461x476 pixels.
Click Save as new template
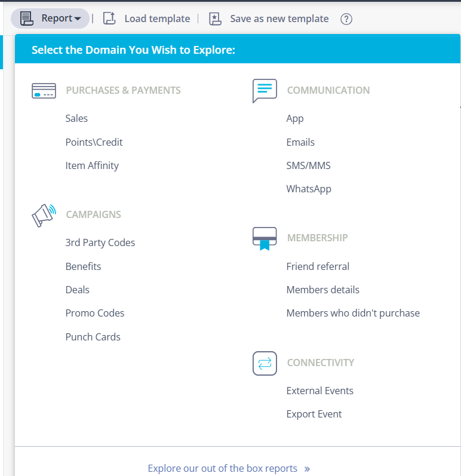pos(279,19)
